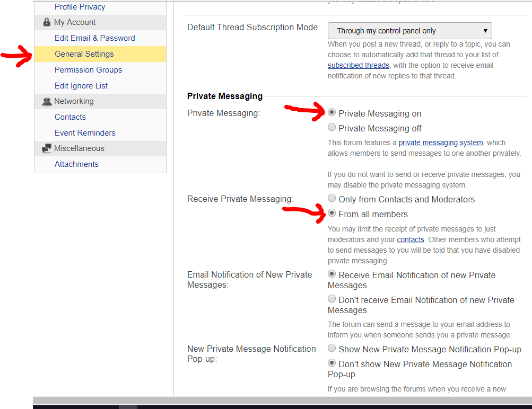The width and height of the screenshot is (532, 409).
Task: Enable Receive Email Notification of new messages
Action: [332, 274]
